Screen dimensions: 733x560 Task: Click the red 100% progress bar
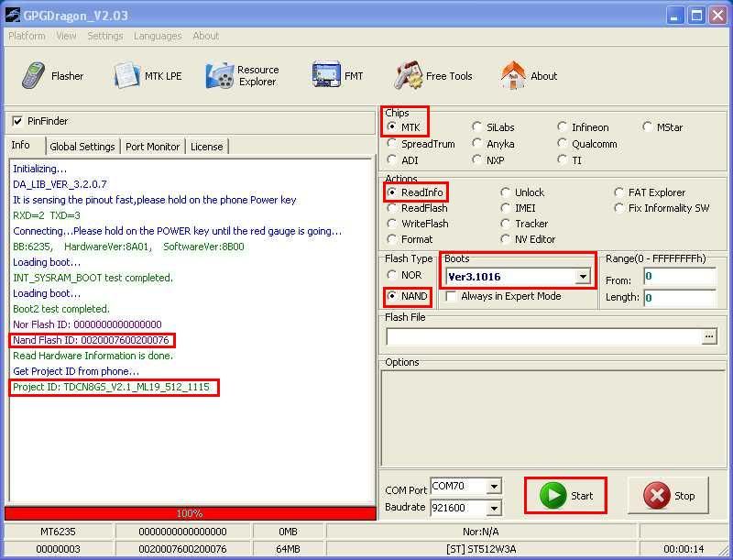tap(190, 513)
